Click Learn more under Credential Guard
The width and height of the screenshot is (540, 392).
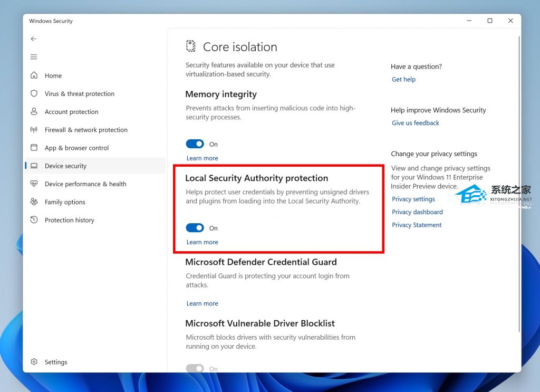click(x=202, y=303)
